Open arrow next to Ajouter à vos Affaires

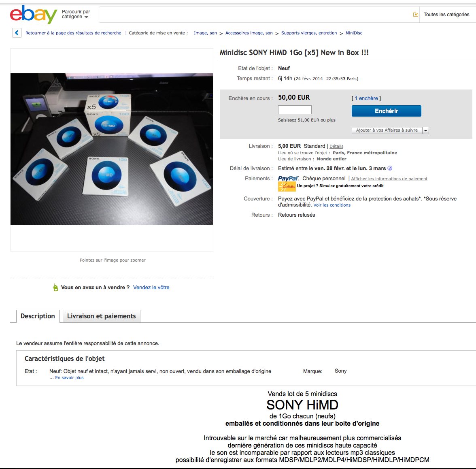click(x=426, y=130)
